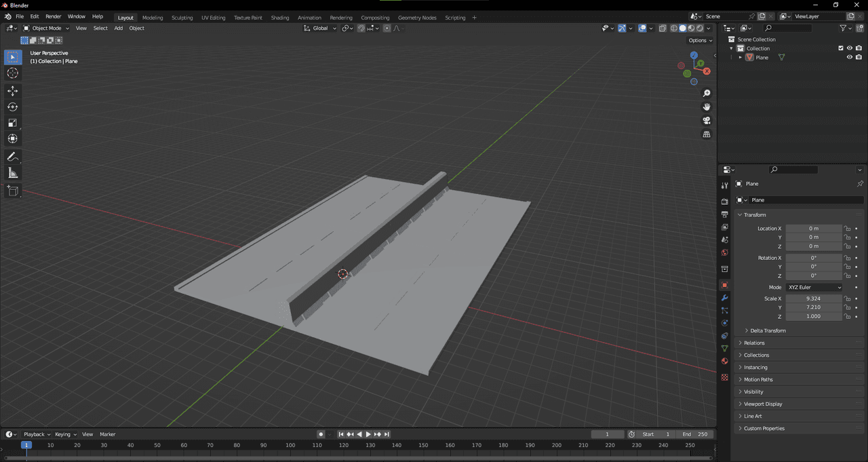The width and height of the screenshot is (868, 462).
Task: Select the Measure tool
Action: 13,173
